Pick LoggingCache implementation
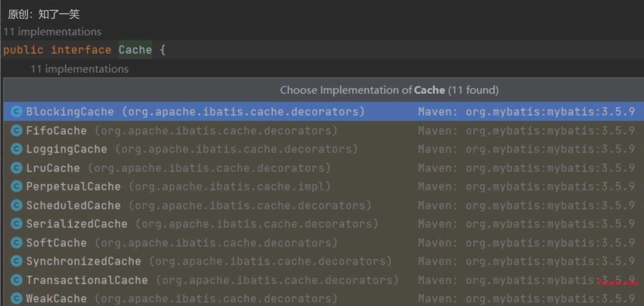The width and height of the screenshot is (644, 306). [x=324, y=149]
